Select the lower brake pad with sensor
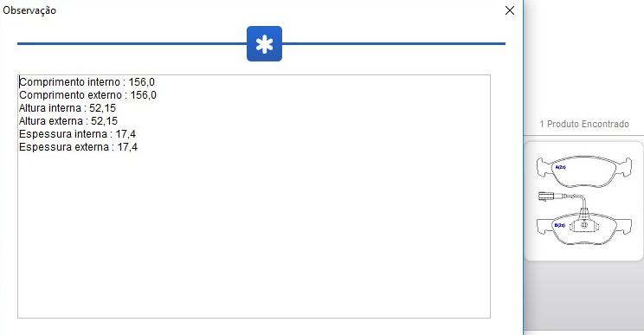The image size is (644, 335). pyautogui.click(x=584, y=228)
